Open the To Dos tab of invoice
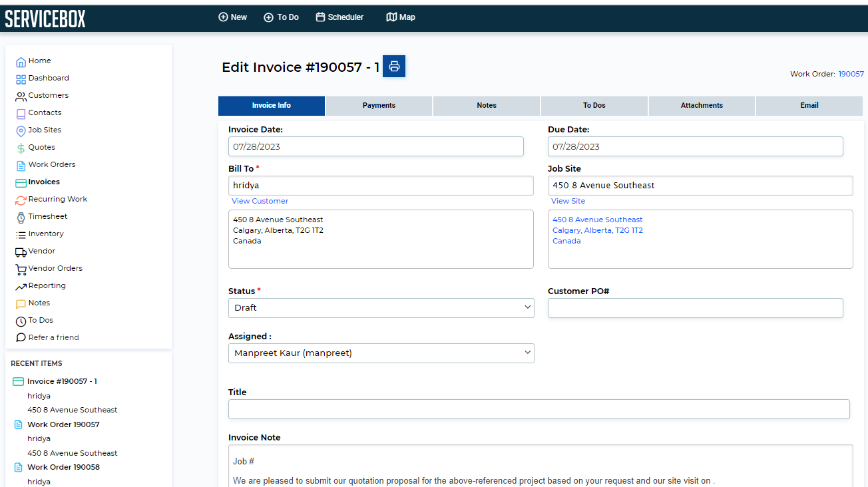Image resolution: width=868 pixels, height=487 pixels. coord(594,106)
